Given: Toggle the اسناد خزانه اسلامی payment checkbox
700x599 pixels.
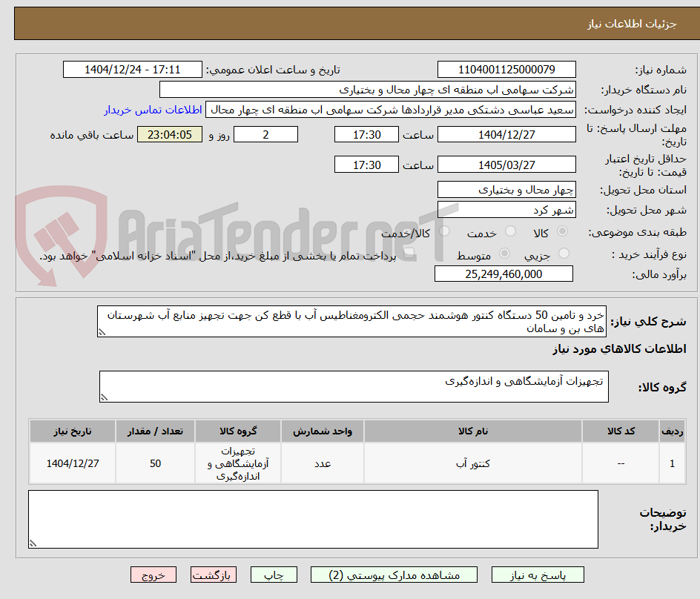Looking at the screenshot, I should coord(409,254).
